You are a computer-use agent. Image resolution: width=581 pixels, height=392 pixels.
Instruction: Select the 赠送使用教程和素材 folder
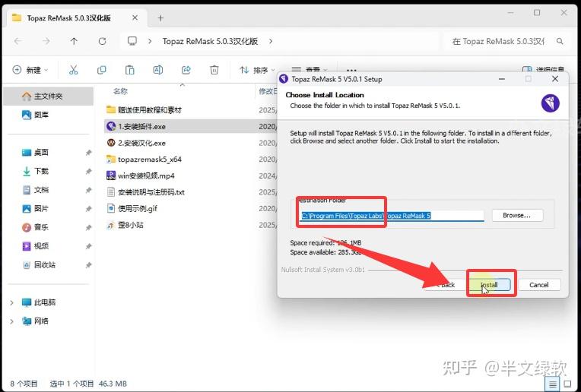[144, 110]
